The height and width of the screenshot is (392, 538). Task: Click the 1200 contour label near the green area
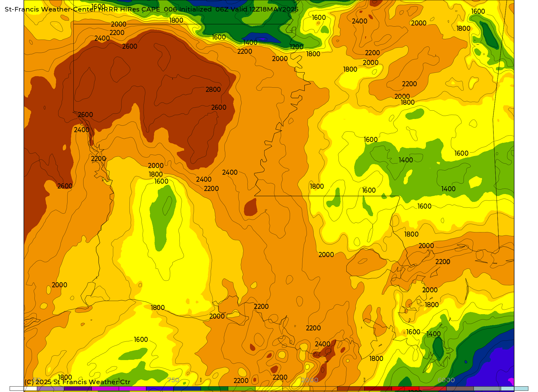pos(296,47)
